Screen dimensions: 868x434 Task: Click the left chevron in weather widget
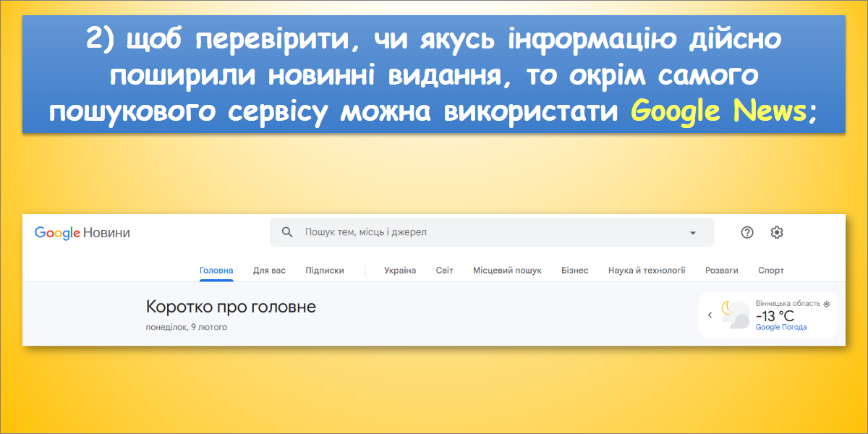[710, 315]
